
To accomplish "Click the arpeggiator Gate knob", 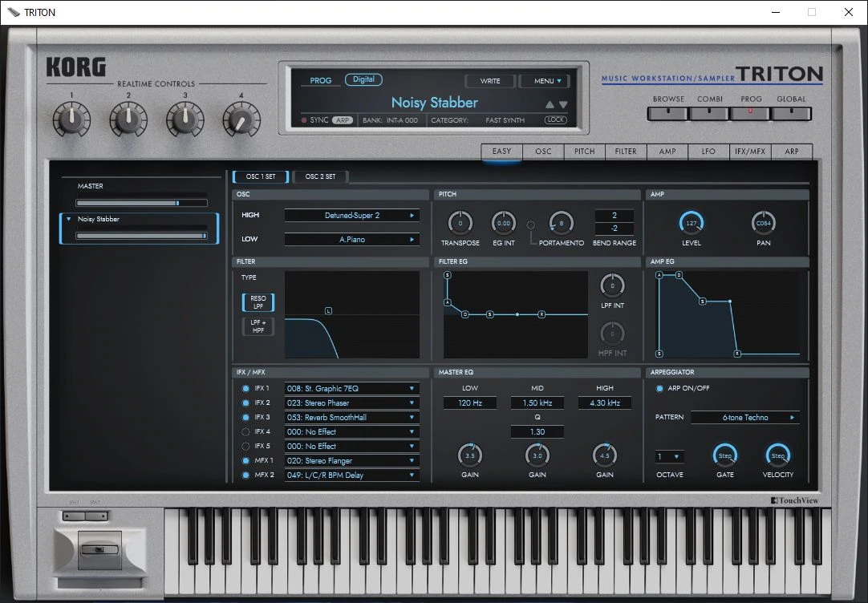I will click(x=725, y=455).
